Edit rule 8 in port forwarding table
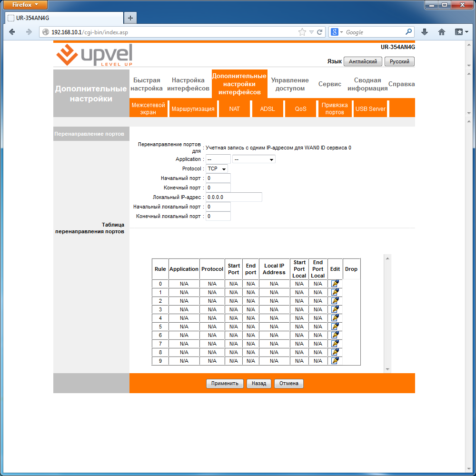The image size is (476, 476). click(335, 352)
